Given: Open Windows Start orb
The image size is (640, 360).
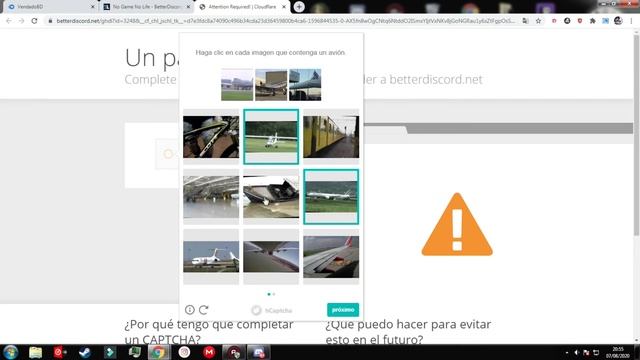Looking at the screenshot, I should point(11,352).
